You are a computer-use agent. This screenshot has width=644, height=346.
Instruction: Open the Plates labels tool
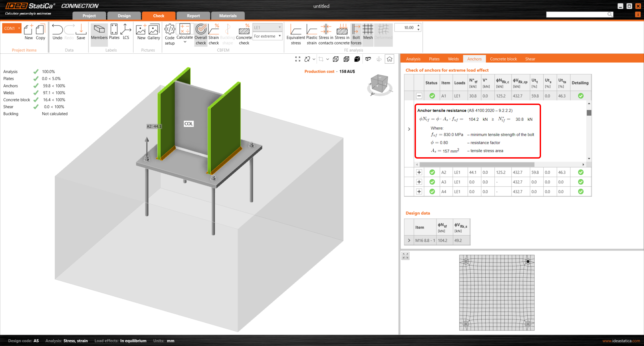coord(114,32)
